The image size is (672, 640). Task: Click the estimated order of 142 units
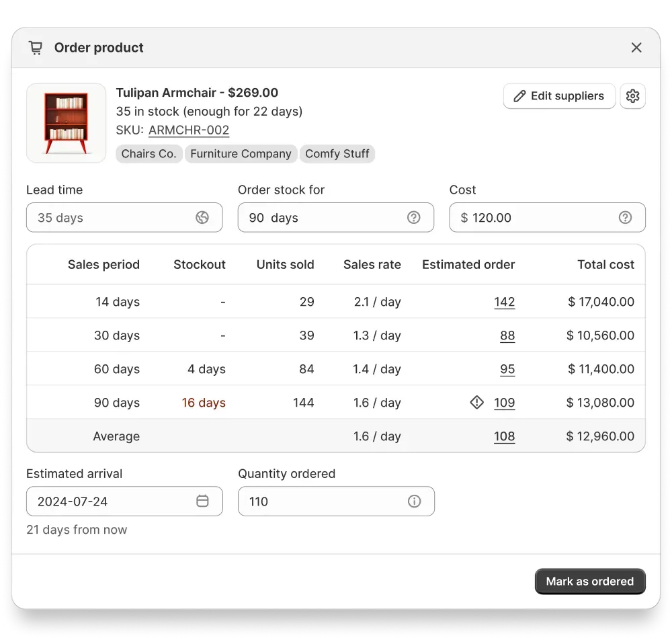pos(505,302)
